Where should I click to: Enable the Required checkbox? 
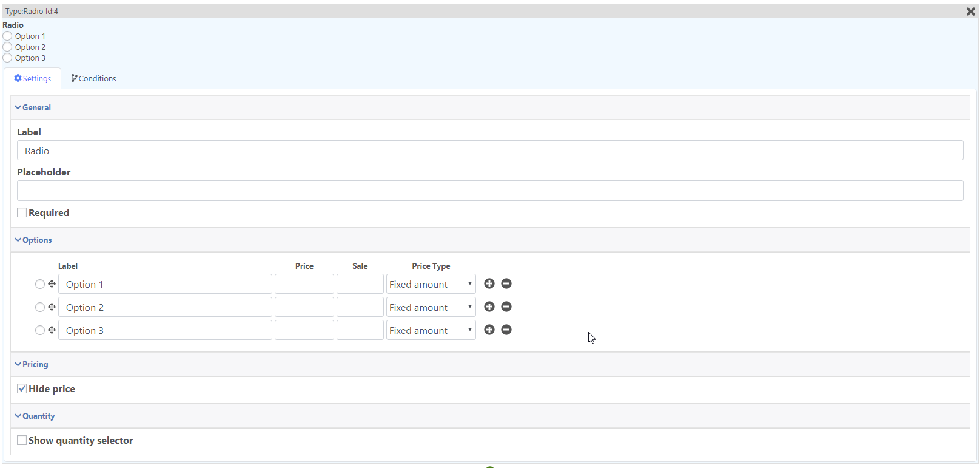[x=22, y=212]
